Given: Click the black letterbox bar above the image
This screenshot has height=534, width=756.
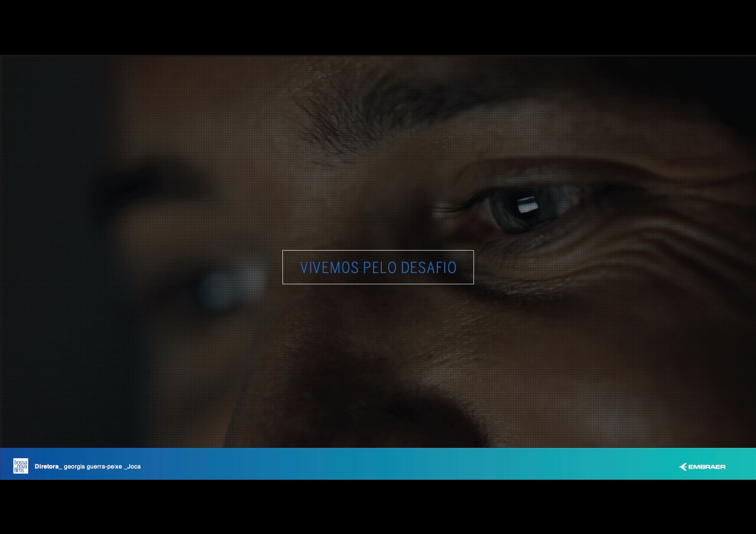Looking at the screenshot, I should pyautogui.click(x=378, y=27).
